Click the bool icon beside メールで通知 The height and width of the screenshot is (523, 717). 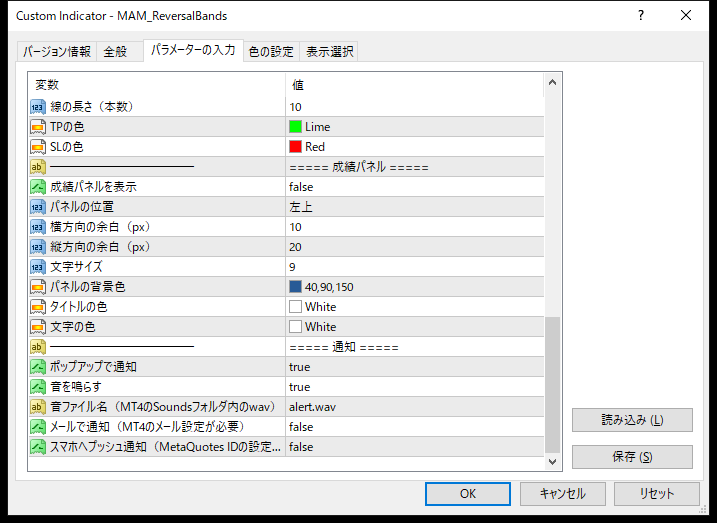tap(38, 427)
